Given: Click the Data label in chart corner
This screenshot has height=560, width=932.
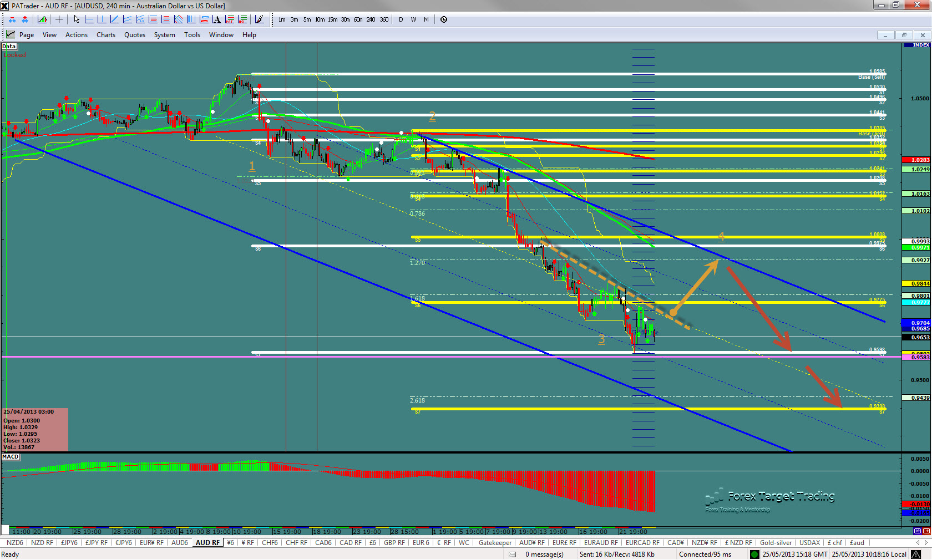Looking at the screenshot, I should [x=9, y=47].
